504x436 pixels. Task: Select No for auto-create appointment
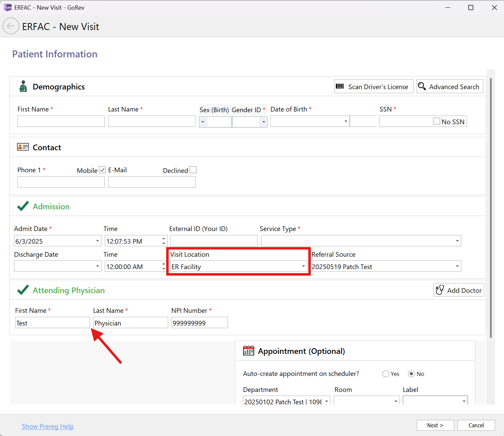pos(411,374)
